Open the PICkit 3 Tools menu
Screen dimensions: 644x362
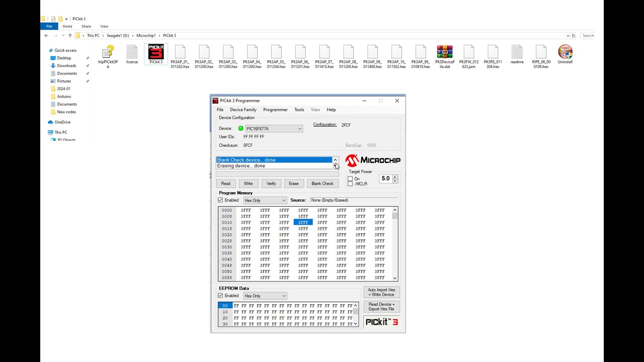299,110
